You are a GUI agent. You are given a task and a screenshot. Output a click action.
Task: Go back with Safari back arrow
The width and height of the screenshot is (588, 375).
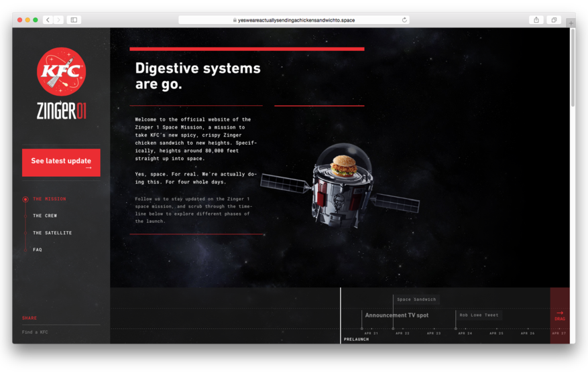(x=48, y=20)
